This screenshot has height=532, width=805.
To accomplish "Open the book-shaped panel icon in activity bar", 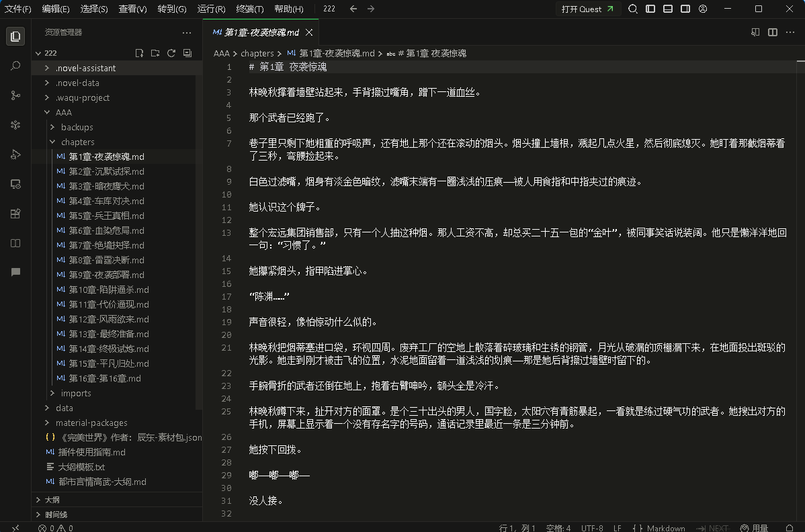I will tap(15, 243).
